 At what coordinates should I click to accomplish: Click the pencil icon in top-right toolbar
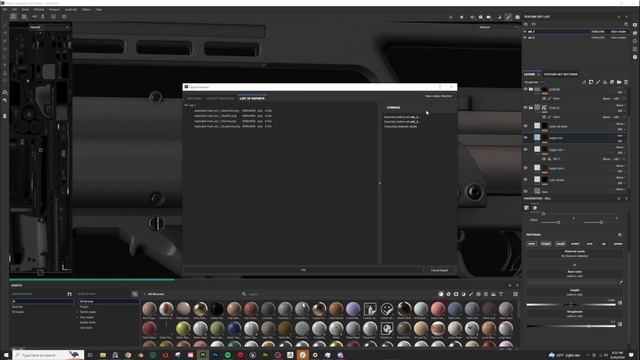[x=508, y=17]
